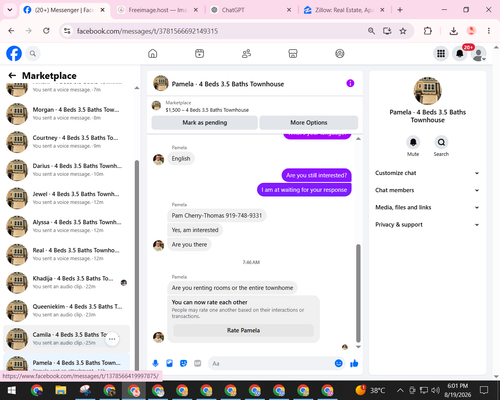Open the Real conversation
Screen dimensions: 500x400
(67, 254)
